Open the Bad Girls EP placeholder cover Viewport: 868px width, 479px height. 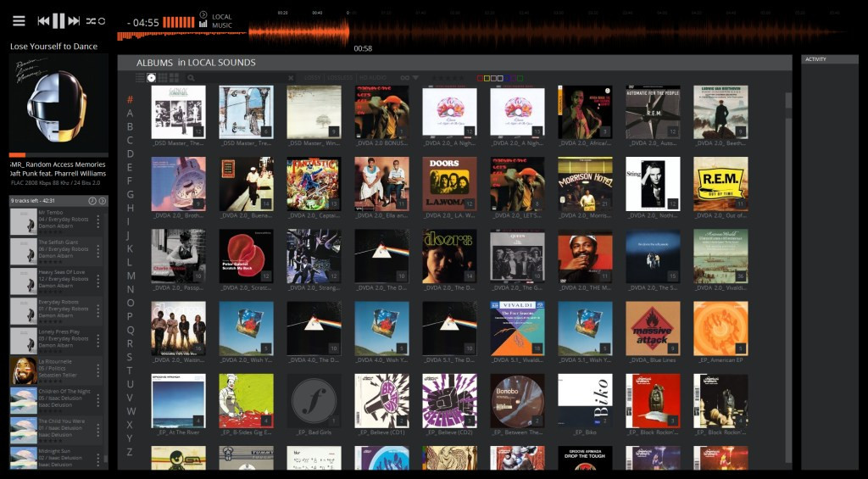314,401
